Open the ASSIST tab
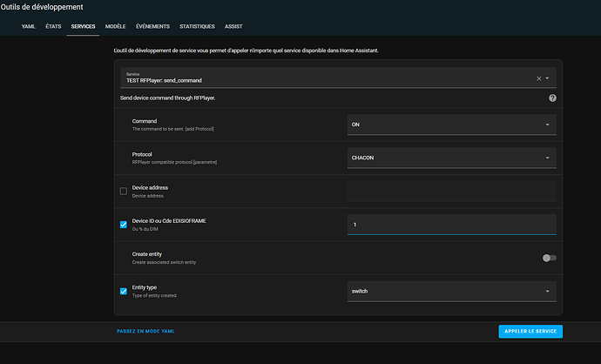601x364 pixels. 233,26
